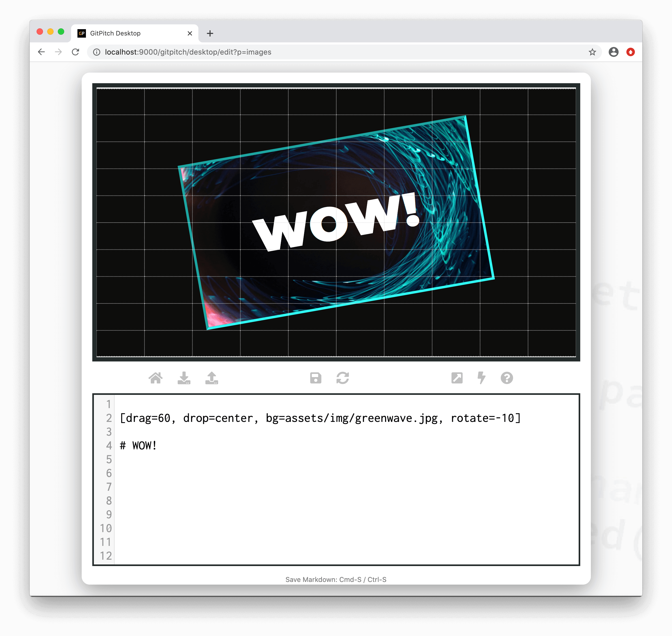Viewport: 672px width, 636px height.
Task: Bookmark this page with star icon
Action: [x=592, y=52]
